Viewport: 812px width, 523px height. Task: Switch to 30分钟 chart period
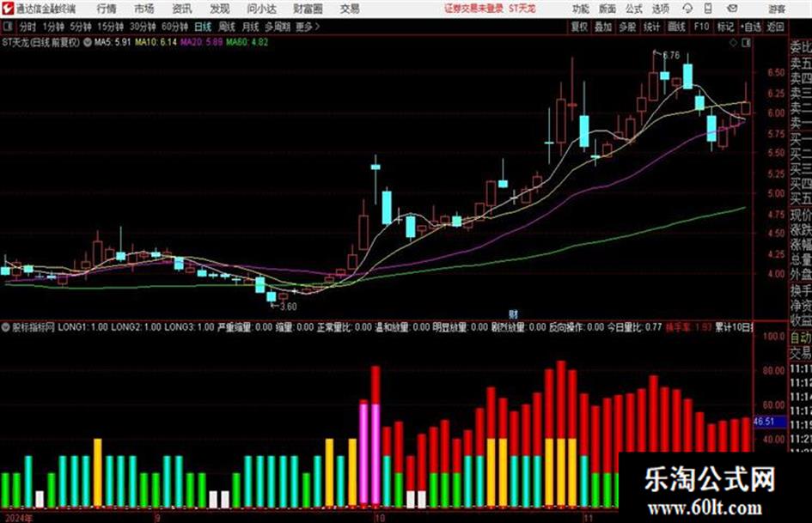pyautogui.click(x=143, y=27)
